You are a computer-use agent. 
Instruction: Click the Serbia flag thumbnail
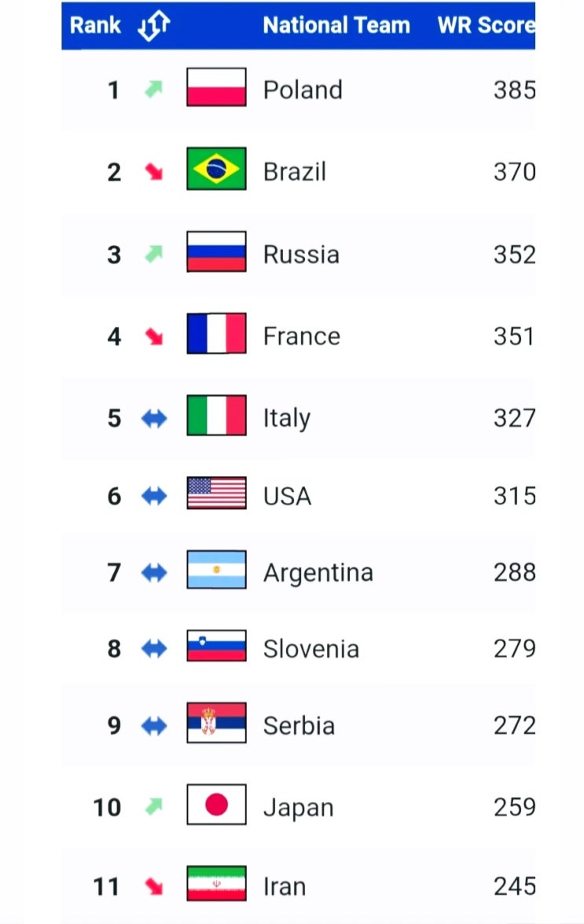click(x=216, y=723)
